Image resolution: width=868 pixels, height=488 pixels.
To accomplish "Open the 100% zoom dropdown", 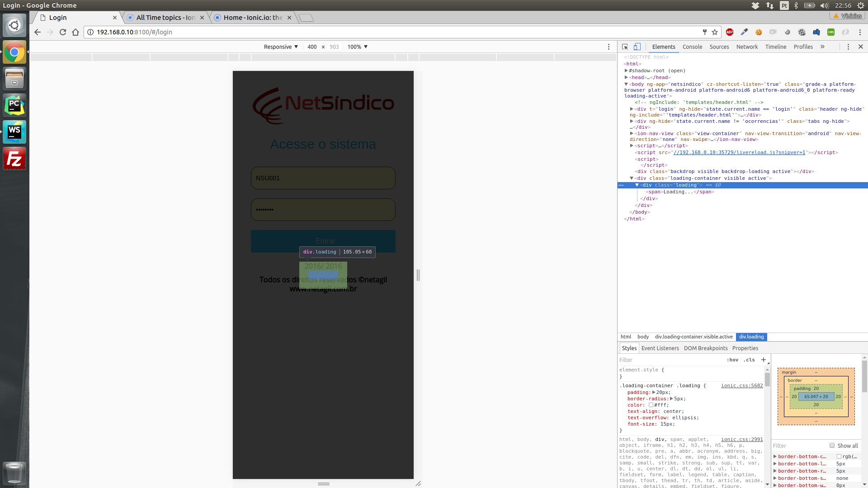I will tap(357, 47).
